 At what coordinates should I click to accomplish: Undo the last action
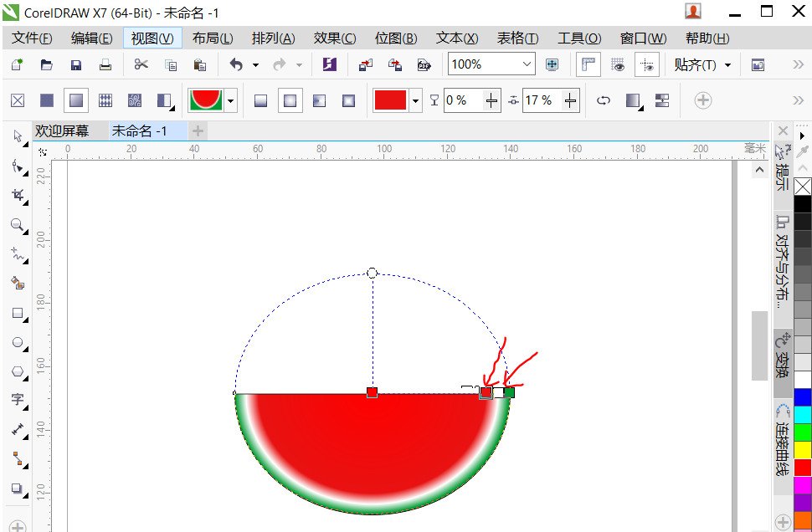[236, 64]
